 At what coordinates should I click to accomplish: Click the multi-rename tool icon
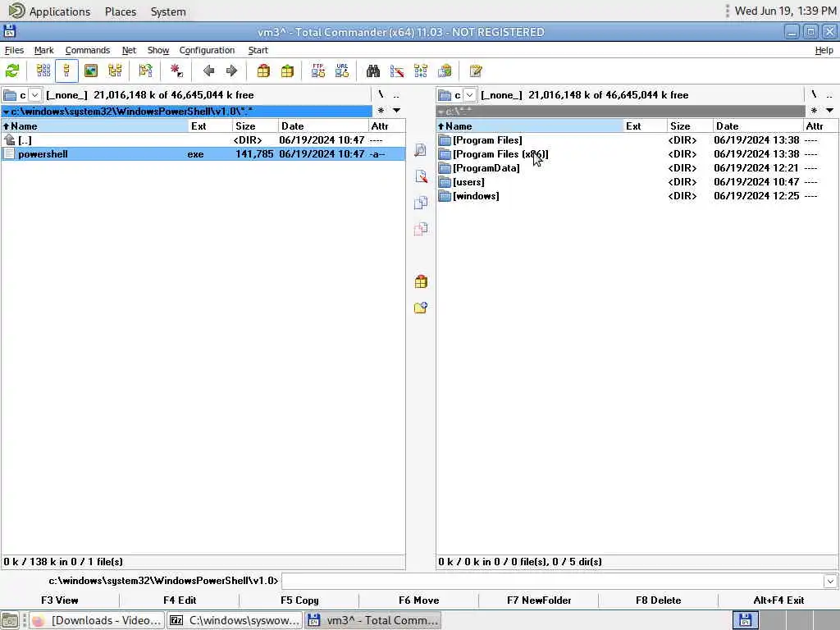click(x=397, y=71)
